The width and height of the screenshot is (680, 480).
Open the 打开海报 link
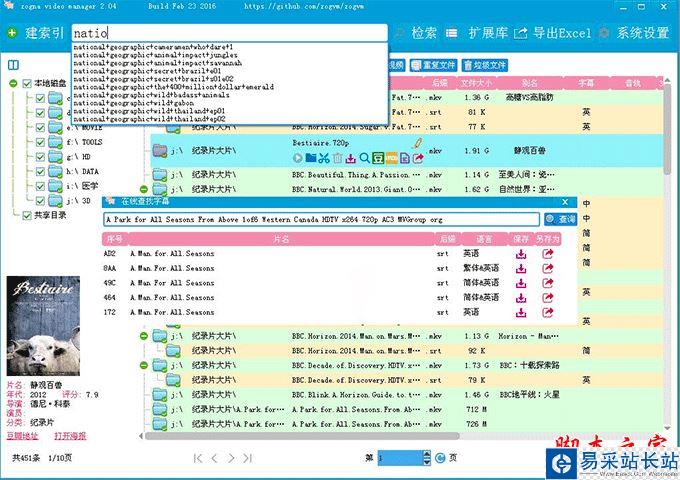click(70, 436)
